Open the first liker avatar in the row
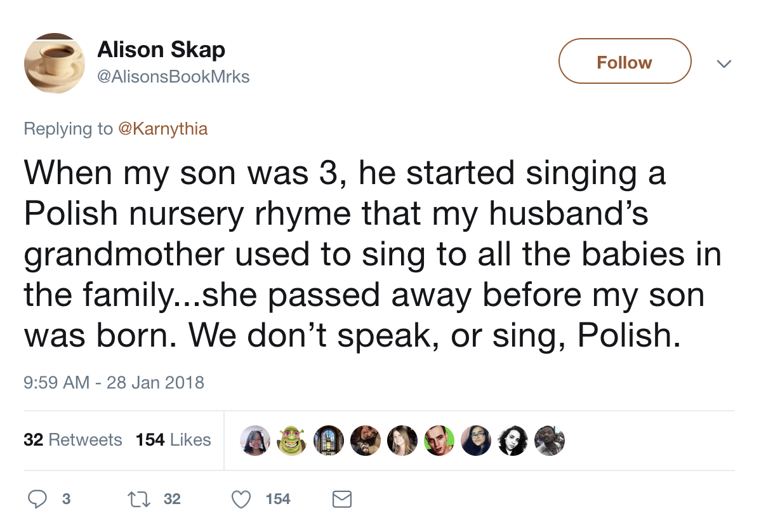The image size is (773, 532). (255, 441)
